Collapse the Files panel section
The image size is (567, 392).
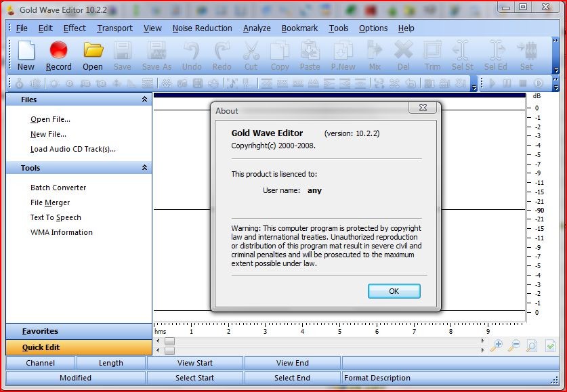pos(145,99)
